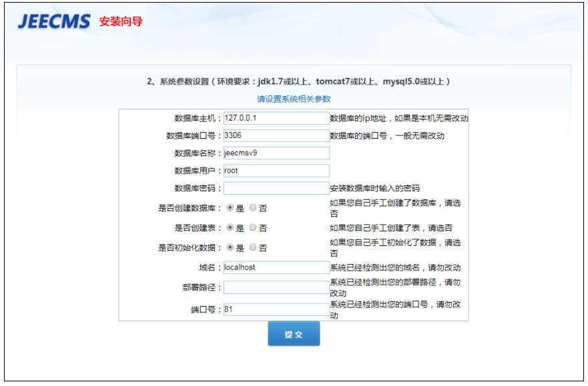Select 是 for 是否创建数据库
Image resolution: width=588 pixels, height=386 pixels.
[x=230, y=208]
